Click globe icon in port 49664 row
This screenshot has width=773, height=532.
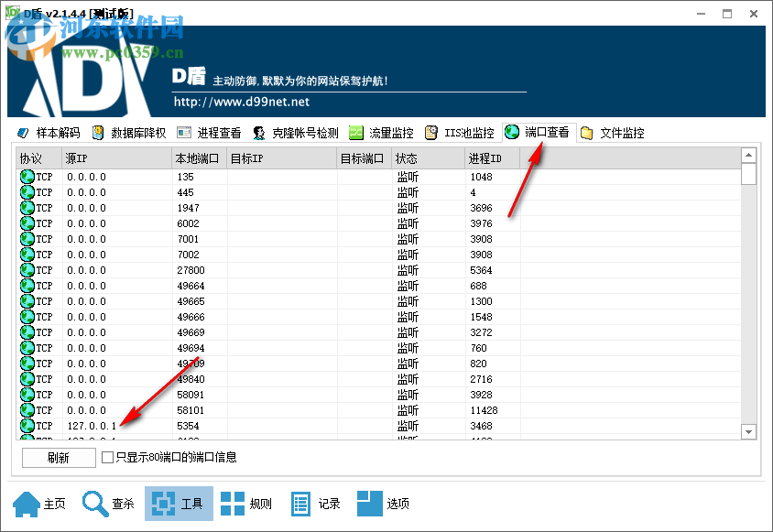pyautogui.click(x=27, y=286)
